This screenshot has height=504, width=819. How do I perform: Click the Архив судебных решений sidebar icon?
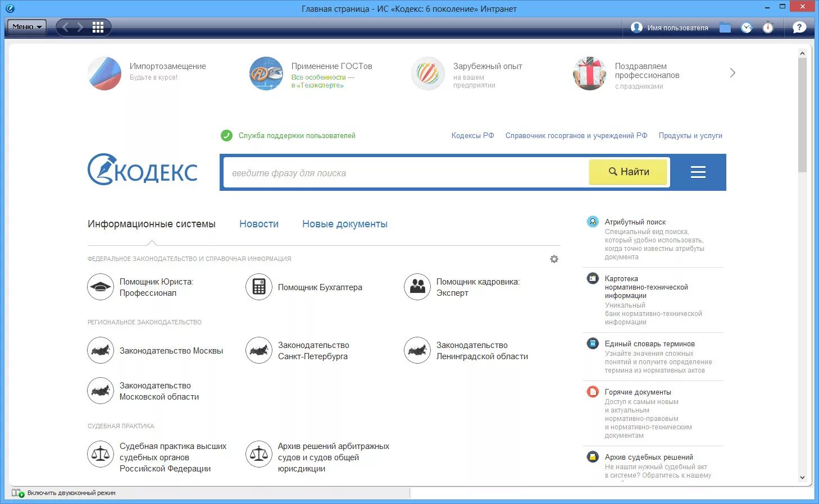pyautogui.click(x=593, y=457)
